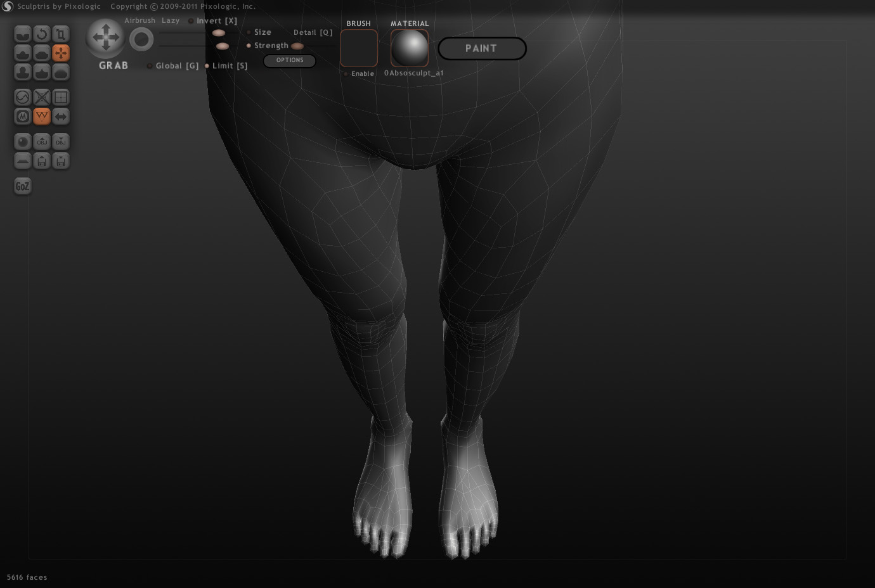This screenshot has height=588, width=875.
Task: Switch to PAINT mode
Action: point(481,48)
